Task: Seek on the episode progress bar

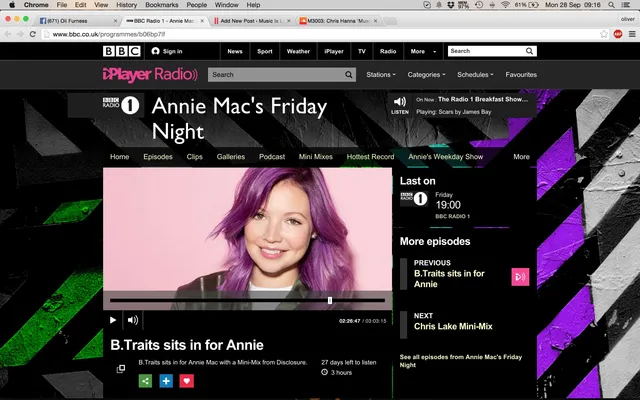Action: coord(247,300)
